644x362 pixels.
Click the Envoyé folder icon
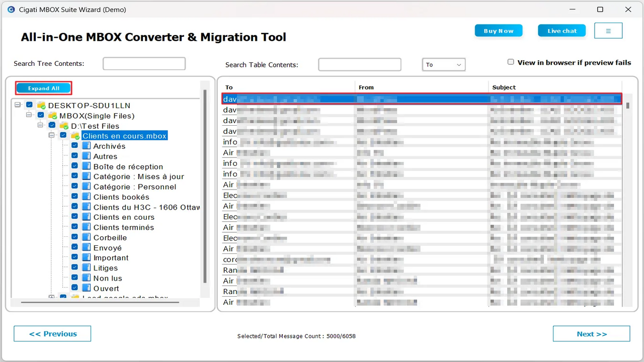coord(87,247)
